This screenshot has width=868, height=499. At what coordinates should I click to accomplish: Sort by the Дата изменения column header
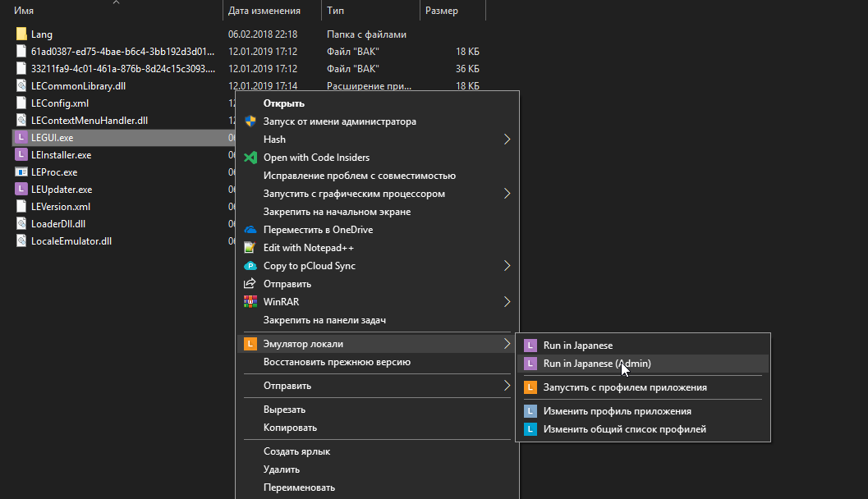tap(264, 11)
